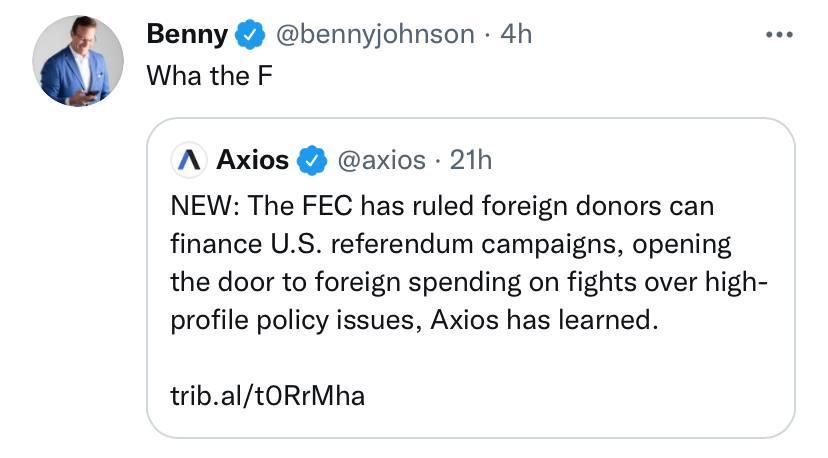Click Benny's profile avatar photo
Viewport: 828px width, 458px height.
(x=78, y=61)
